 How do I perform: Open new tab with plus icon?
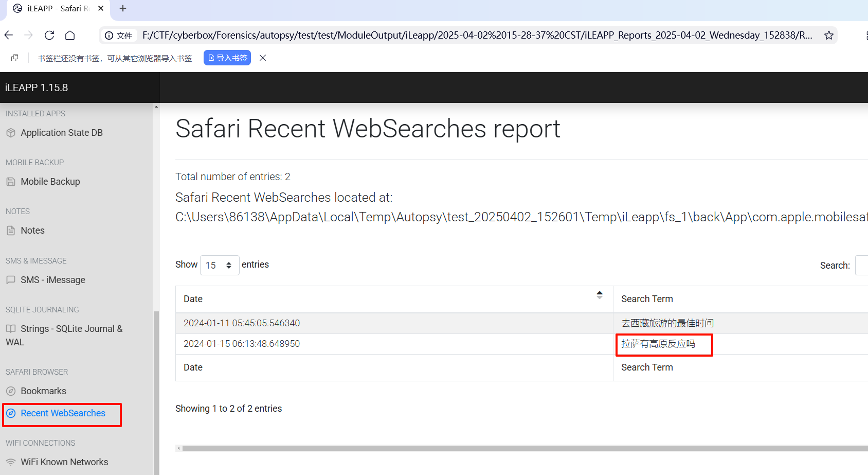point(123,8)
